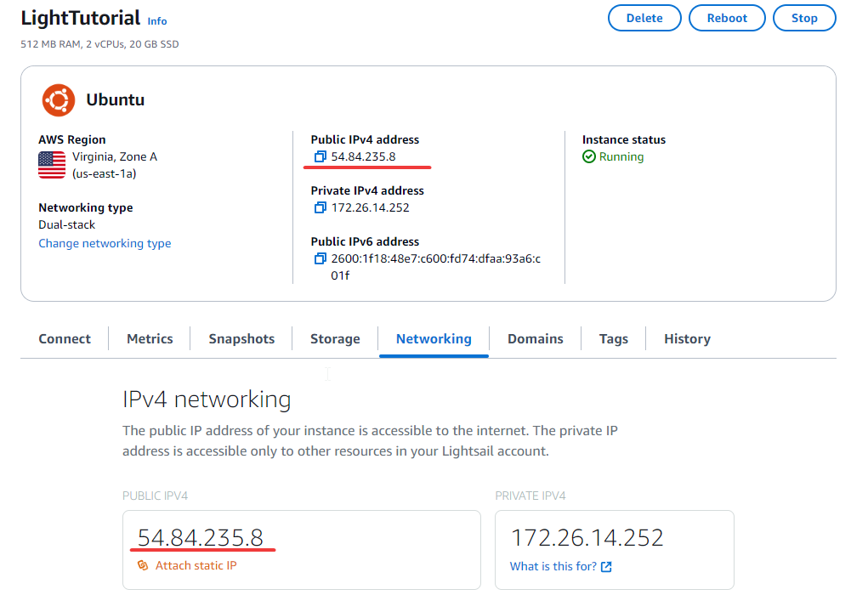
Task: Click the PUBLIC IPV4 label
Action: pos(155,496)
